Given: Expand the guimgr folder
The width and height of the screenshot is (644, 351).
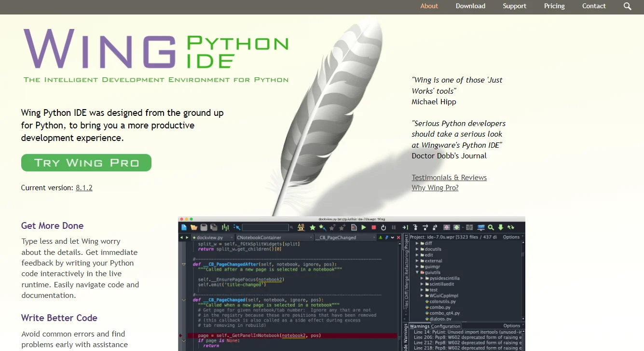Looking at the screenshot, I should (417, 267).
